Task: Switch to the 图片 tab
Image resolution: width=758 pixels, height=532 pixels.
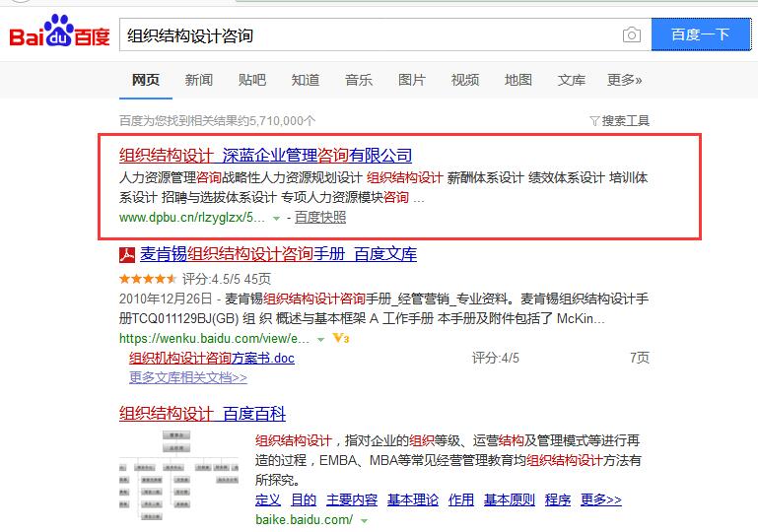Action: [412, 80]
